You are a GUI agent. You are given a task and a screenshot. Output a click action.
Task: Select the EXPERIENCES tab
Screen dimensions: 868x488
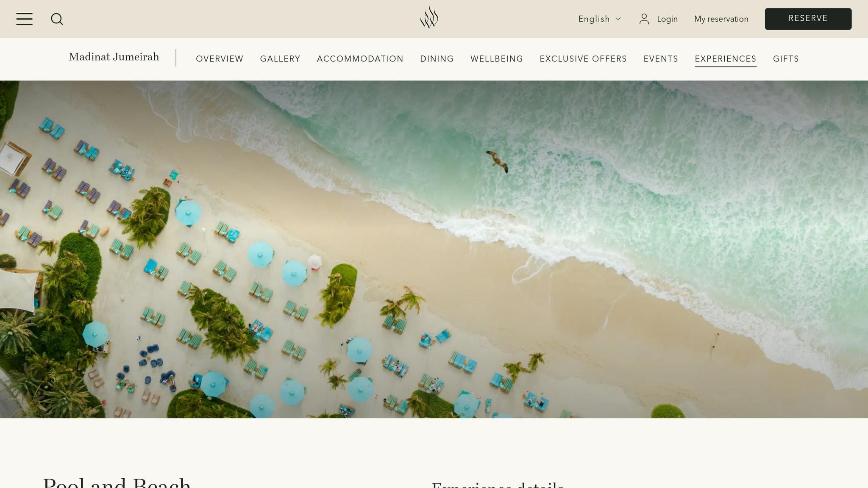tap(726, 59)
